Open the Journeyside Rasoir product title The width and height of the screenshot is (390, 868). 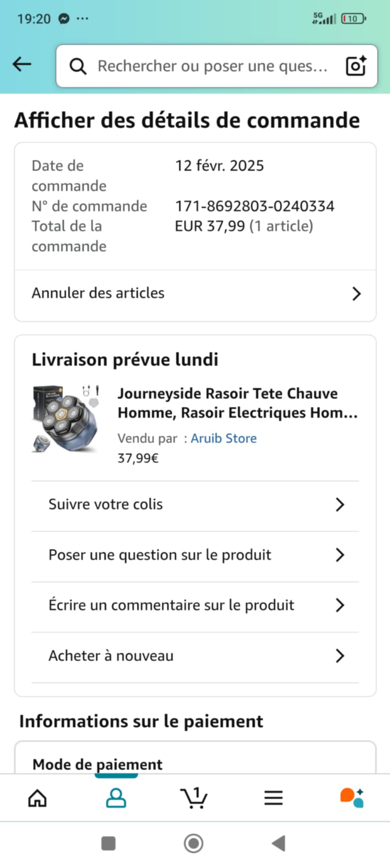click(x=237, y=403)
